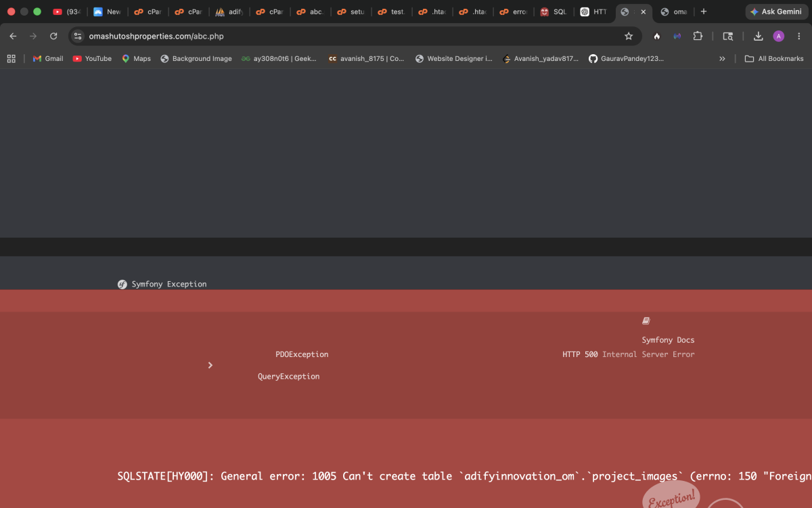Switch to the New tab with cloud icon
The width and height of the screenshot is (812, 508).
[x=107, y=12]
